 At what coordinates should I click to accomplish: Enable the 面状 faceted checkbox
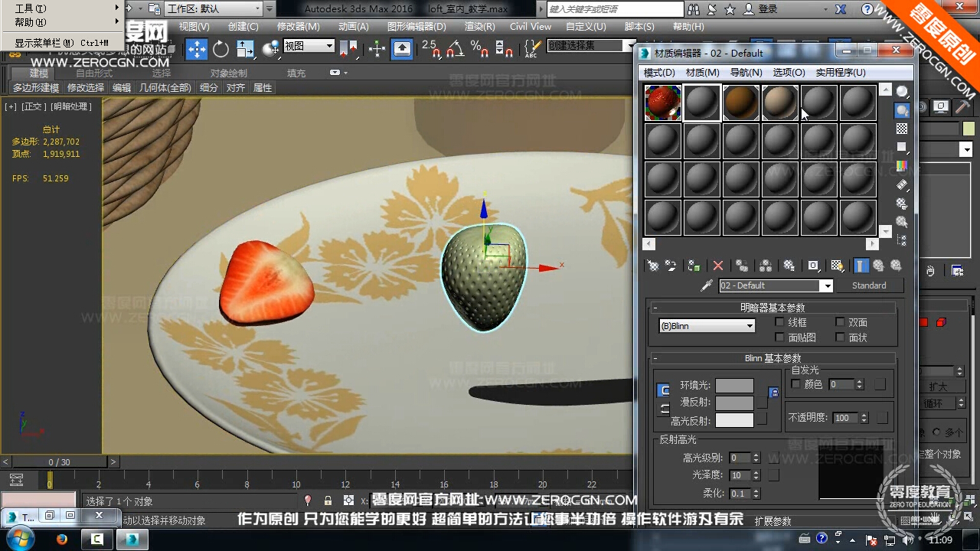pos(840,337)
